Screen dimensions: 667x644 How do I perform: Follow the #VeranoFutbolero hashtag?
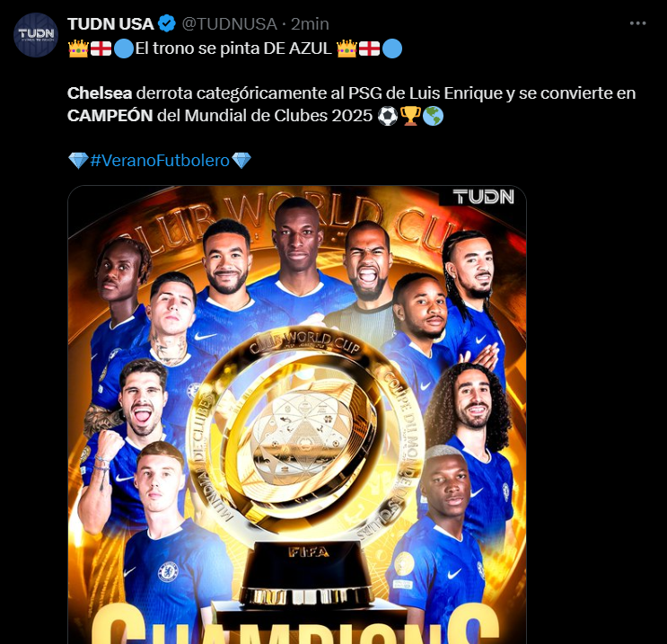(x=160, y=161)
